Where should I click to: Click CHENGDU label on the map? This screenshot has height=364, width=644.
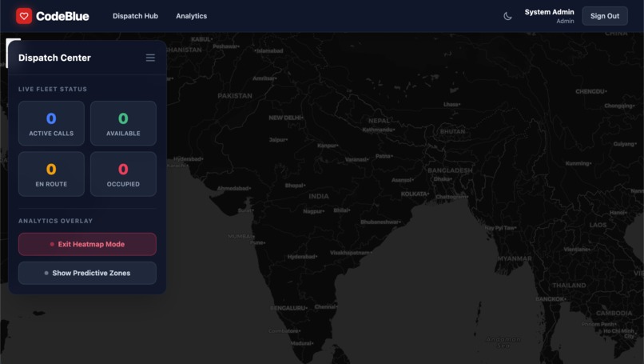pyautogui.click(x=590, y=91)
